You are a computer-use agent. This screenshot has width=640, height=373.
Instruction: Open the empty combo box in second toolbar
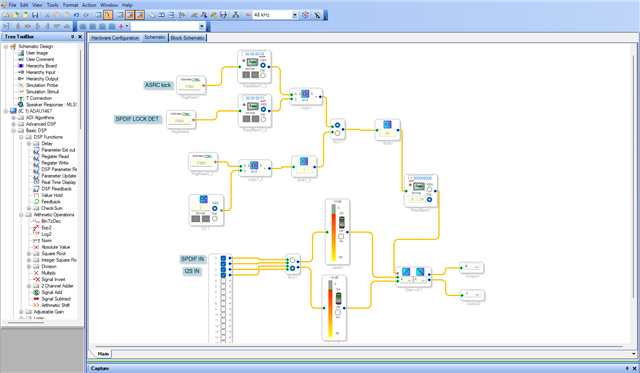[x=201, y=26]
